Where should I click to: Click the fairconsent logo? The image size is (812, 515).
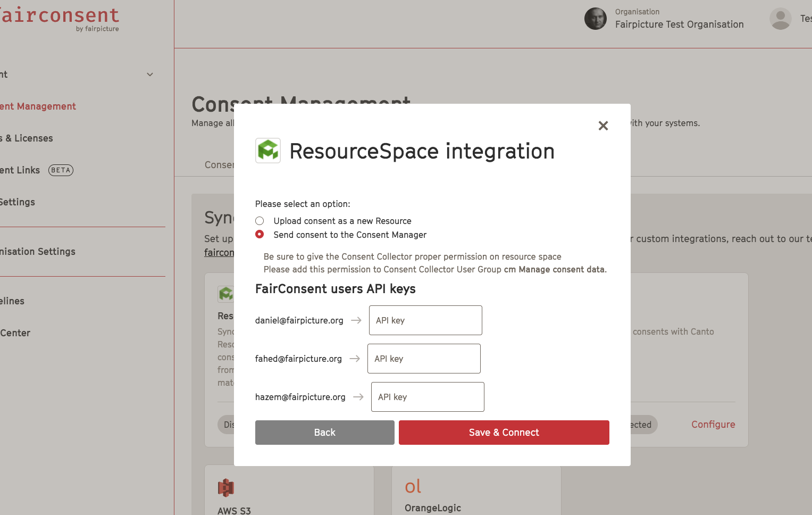click(x=60, y=19)
